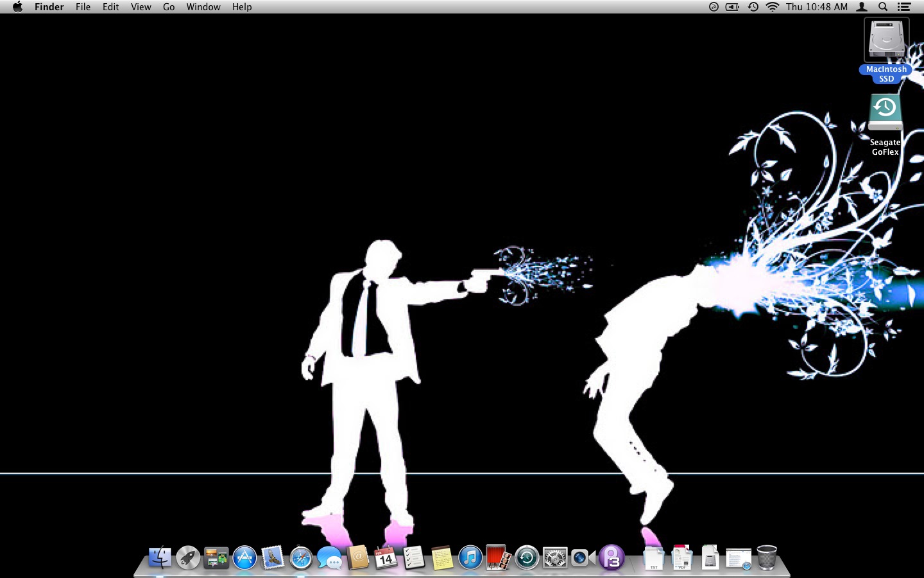The width and height of the screenshot is (924, 578).
Task: Open Photo Booth from the Dock
Action: tap(499, 557)
